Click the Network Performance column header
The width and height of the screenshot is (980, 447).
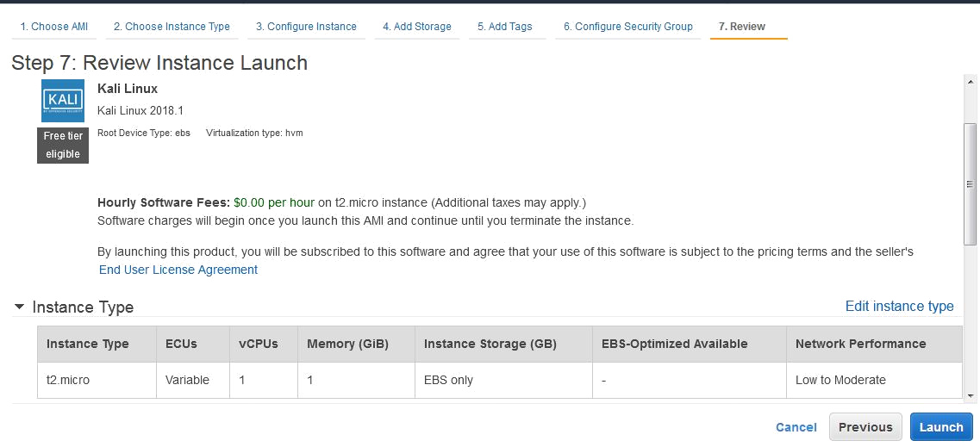tap(860, 344)
